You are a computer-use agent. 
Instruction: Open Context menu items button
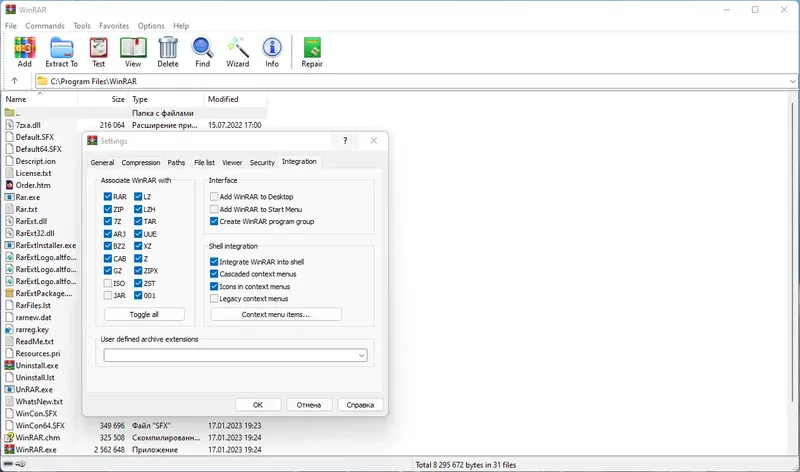(276, 314)
